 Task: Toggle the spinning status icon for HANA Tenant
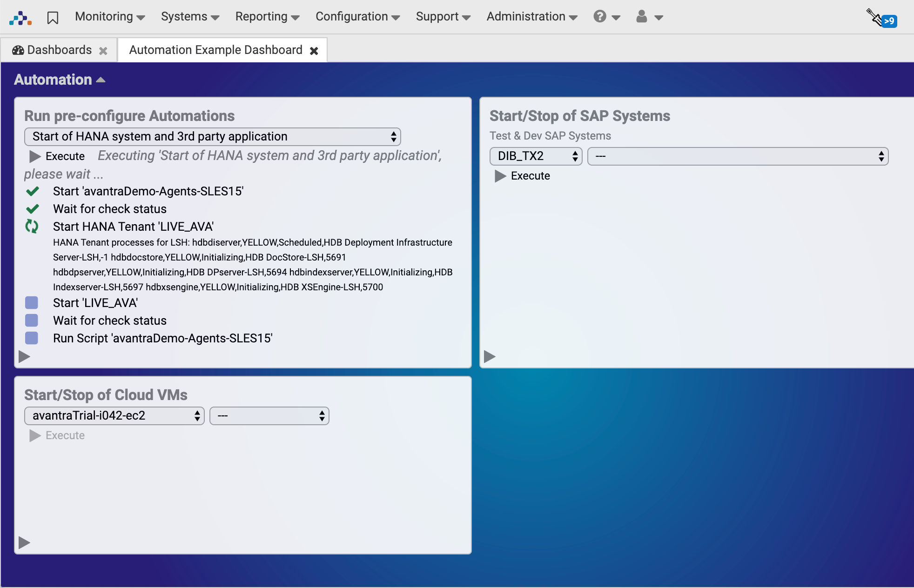(x=34, y=227)
